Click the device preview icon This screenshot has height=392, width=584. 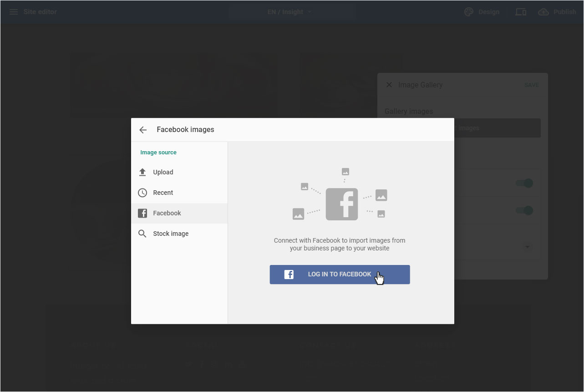coord(521,12)
